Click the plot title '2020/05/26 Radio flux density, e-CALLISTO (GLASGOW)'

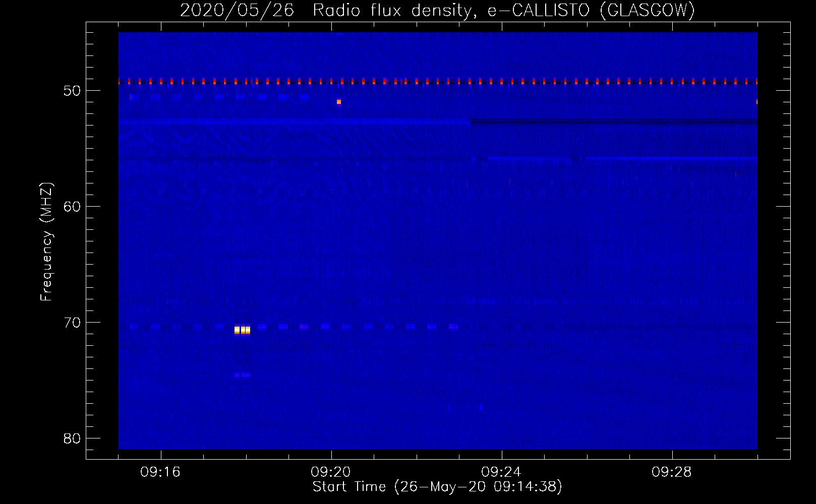(437, 10)
